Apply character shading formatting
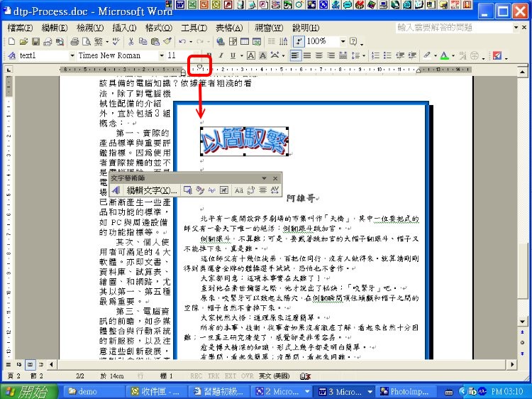The height and width of the screenshot is (399, 532). pyautogui.click(x=262, y=55)
